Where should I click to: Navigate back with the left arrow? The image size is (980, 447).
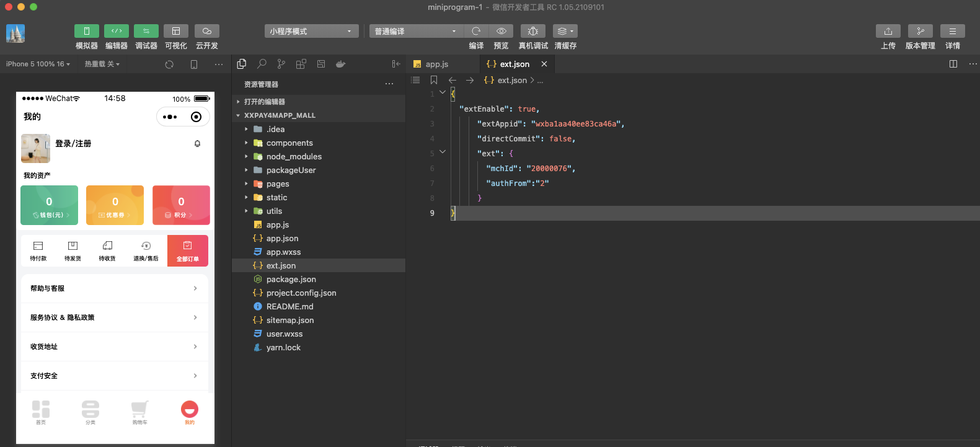tap(452, 80)
